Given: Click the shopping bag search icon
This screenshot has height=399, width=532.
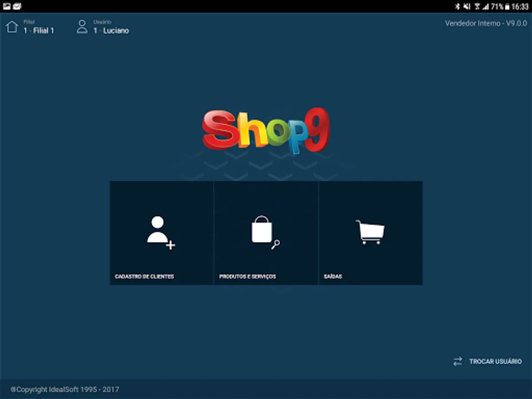Looking at the screenshot, I should click(x=266, y=232).
